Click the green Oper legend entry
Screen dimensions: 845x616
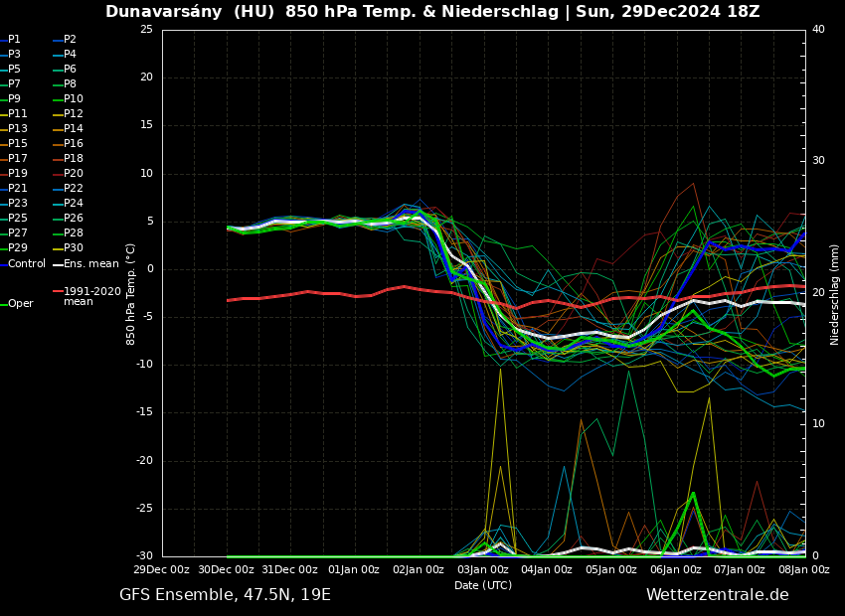(20, 304)
